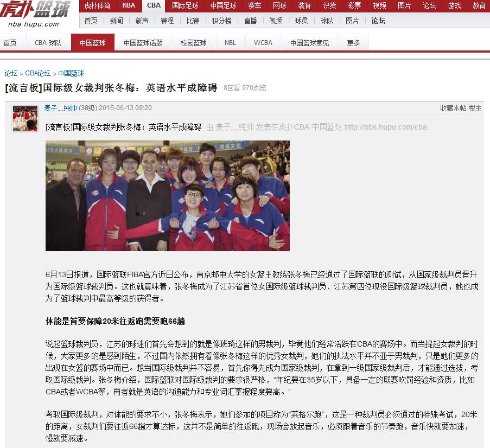Viewport: 490px width, 448px height.
Task: Expand the 更多 tab
Action: [353, 43]
